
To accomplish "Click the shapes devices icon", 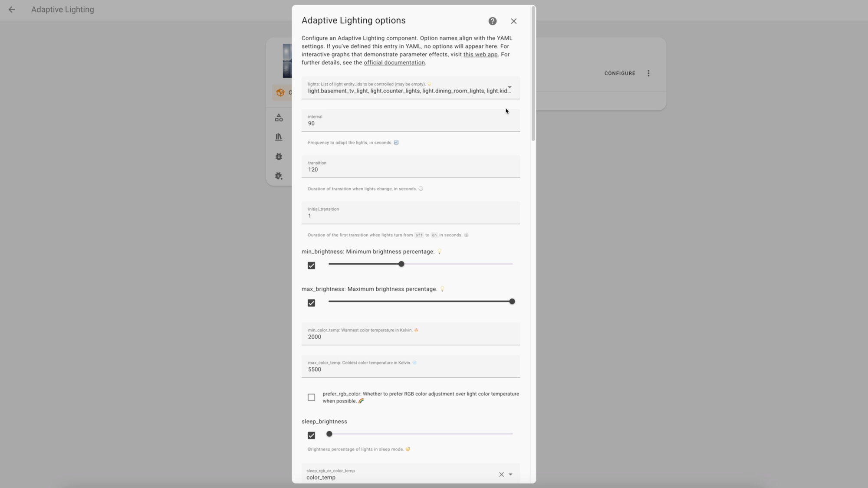I will [279, 118].
